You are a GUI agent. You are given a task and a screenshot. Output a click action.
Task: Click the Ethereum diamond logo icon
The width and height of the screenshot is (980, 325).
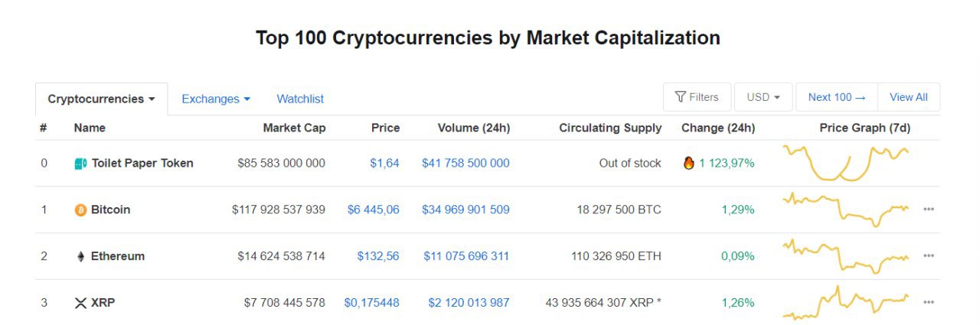click(x=80, y=257)
